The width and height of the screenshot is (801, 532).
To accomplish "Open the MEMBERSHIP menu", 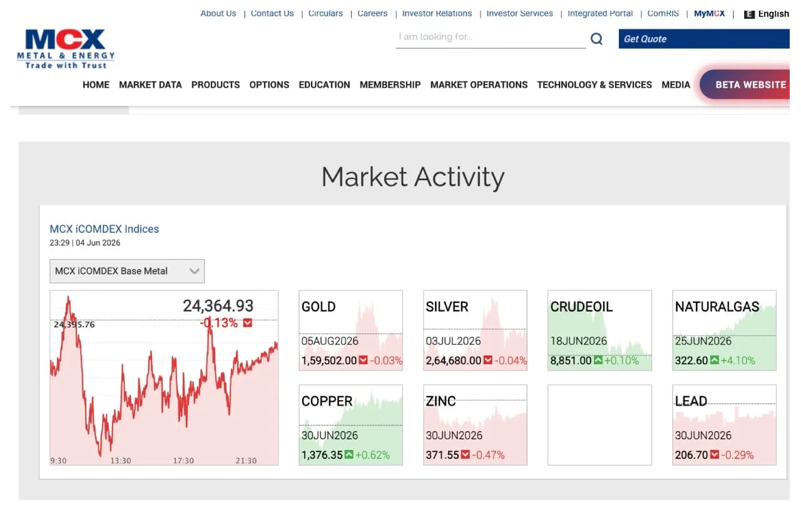I will point(390,84).
